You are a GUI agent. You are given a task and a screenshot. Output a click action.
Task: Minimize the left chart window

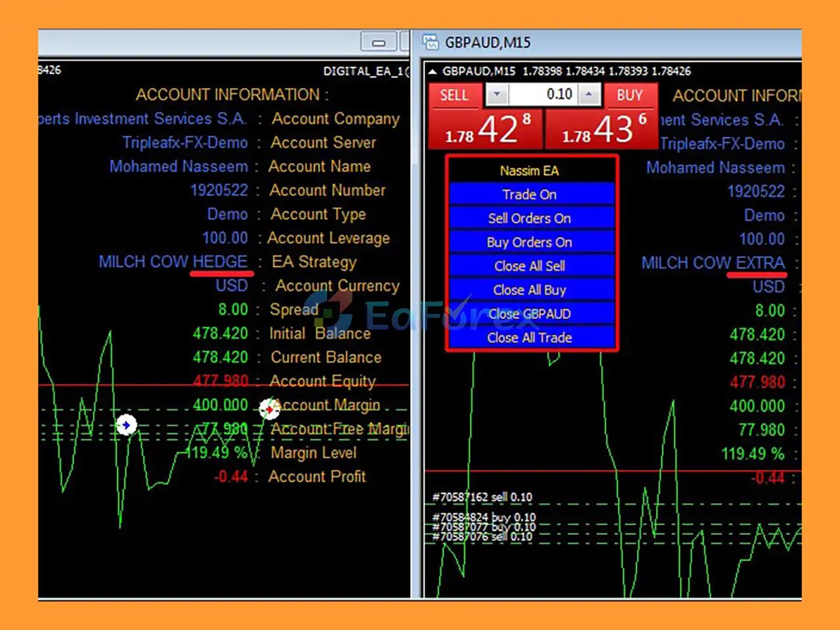point(379,43)
